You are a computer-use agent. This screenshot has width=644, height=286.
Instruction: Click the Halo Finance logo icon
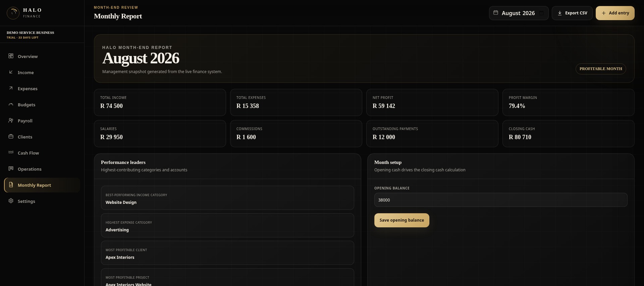pyautogui.click(x=13, y=13)
